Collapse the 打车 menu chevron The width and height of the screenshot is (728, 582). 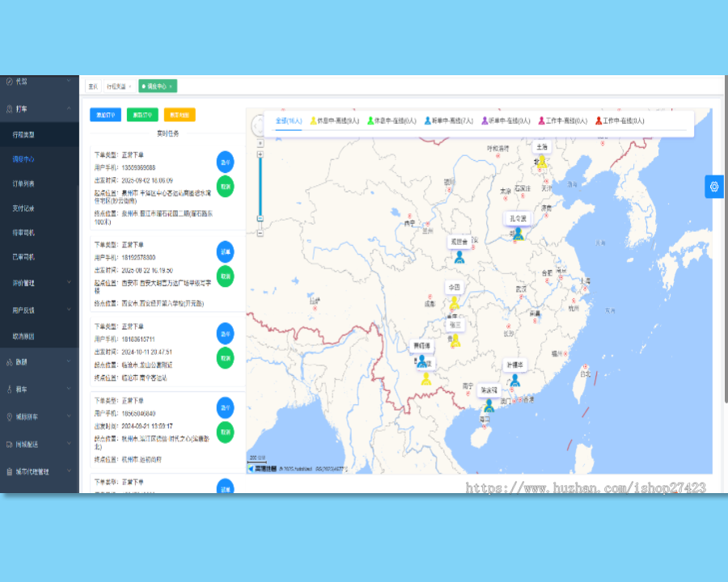click(69, 108)
